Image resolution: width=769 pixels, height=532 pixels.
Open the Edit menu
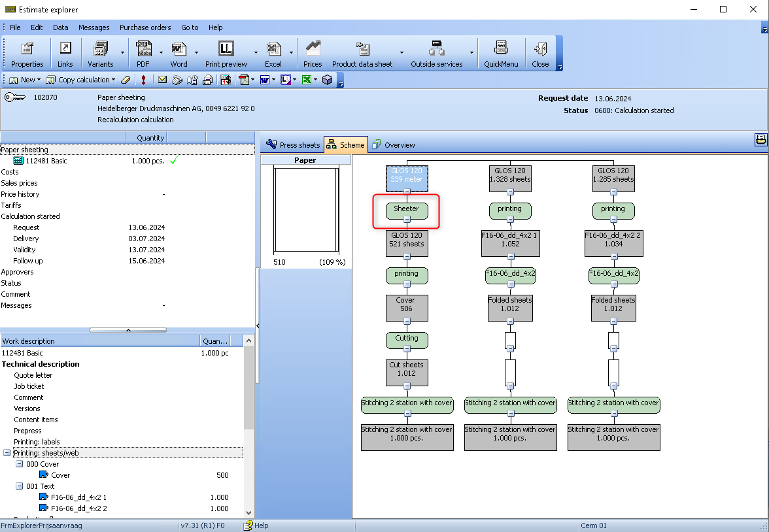click(37, 27)
